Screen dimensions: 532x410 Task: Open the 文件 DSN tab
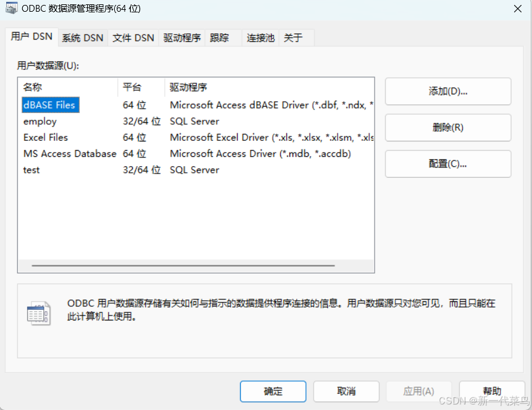133,37
